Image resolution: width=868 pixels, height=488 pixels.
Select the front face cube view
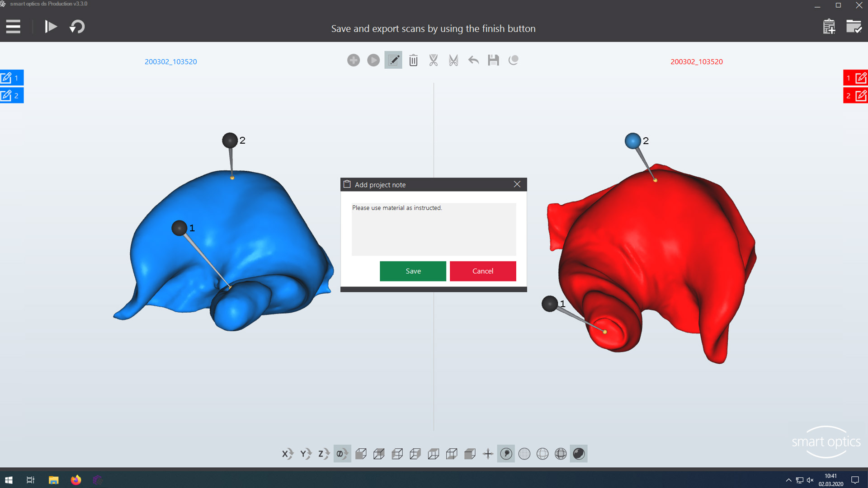coord(361,454)
